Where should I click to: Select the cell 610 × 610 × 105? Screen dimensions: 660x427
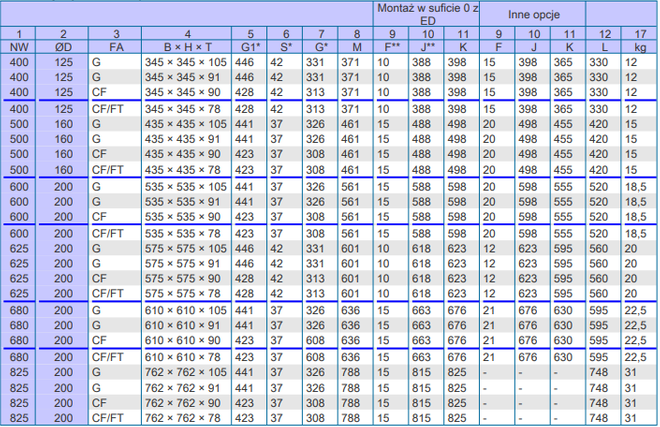point(185,310)
